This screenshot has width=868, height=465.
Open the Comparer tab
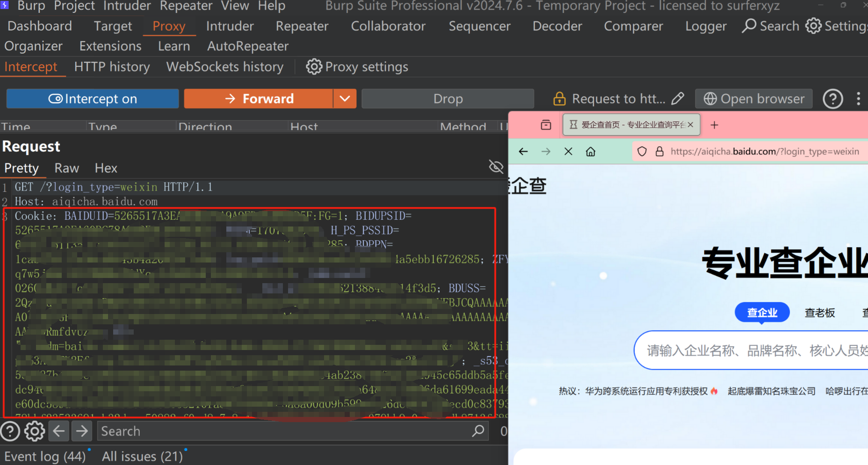pyautogui.click(x=634, y=26)
